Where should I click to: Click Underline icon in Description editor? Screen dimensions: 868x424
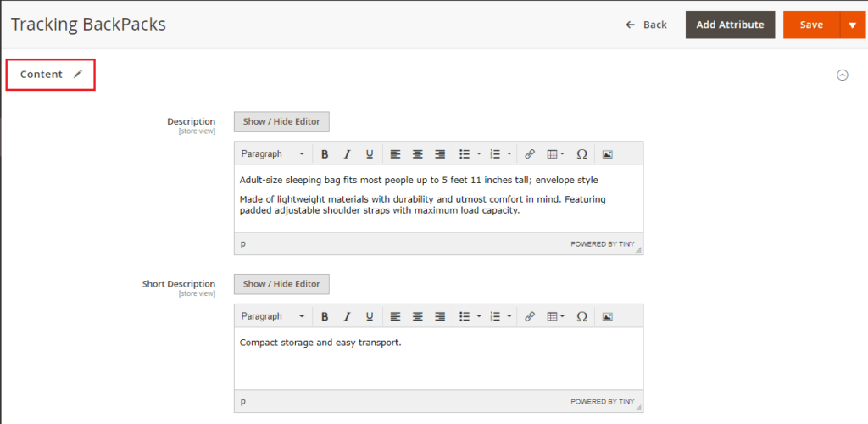(370, 154)
